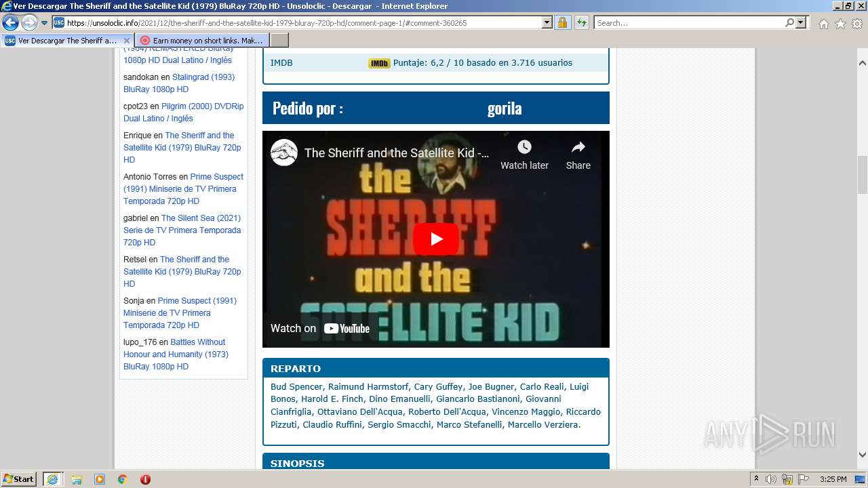Click the 'gorila' requester name
868x488 pixels.
(x=505, y=108)
